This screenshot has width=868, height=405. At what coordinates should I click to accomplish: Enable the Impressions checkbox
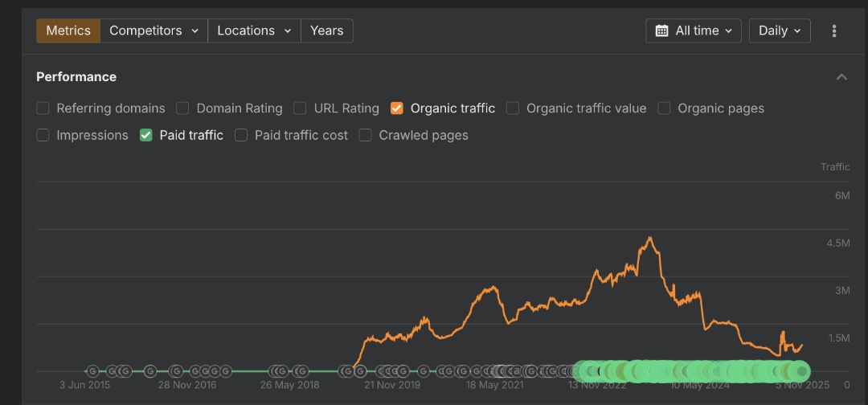click(43, 135)
